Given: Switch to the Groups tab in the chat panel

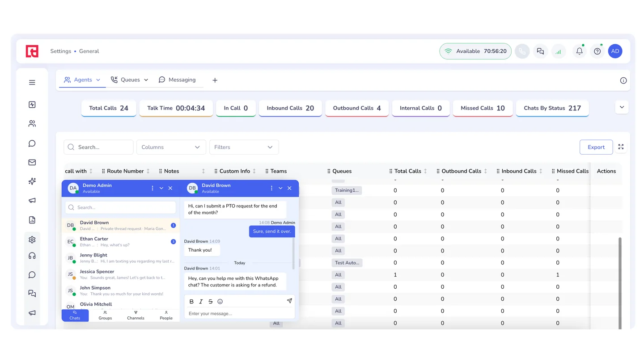Looking at the screenshot, I should (x=105, y=316).
